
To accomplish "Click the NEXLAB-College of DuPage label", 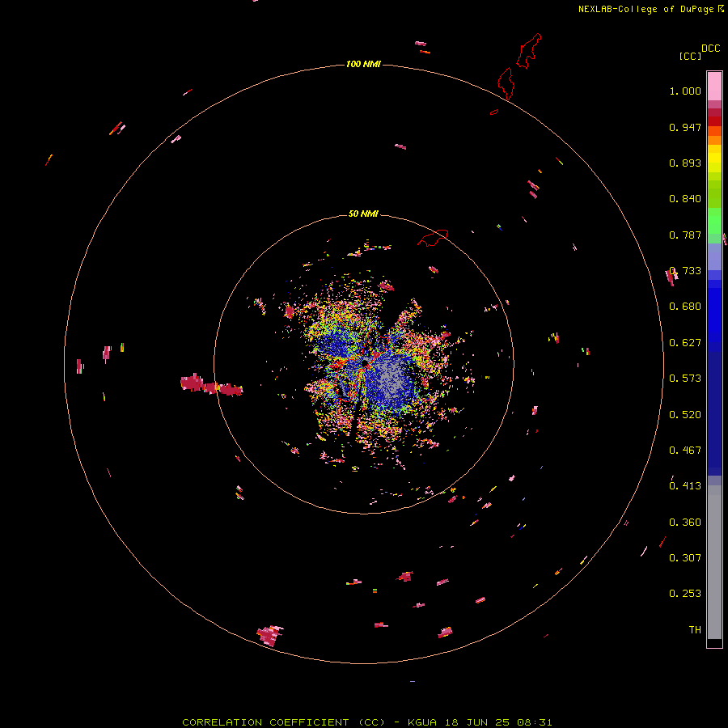I will click(645, 9).
